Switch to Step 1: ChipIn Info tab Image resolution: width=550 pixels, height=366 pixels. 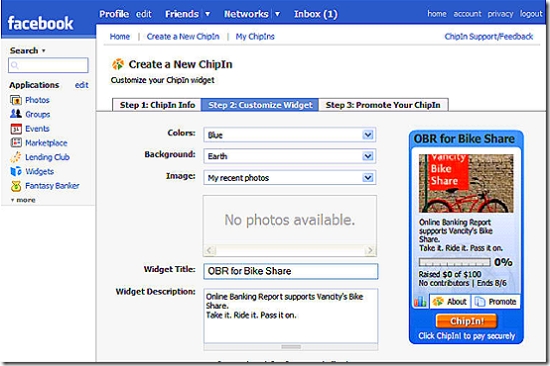157,105
